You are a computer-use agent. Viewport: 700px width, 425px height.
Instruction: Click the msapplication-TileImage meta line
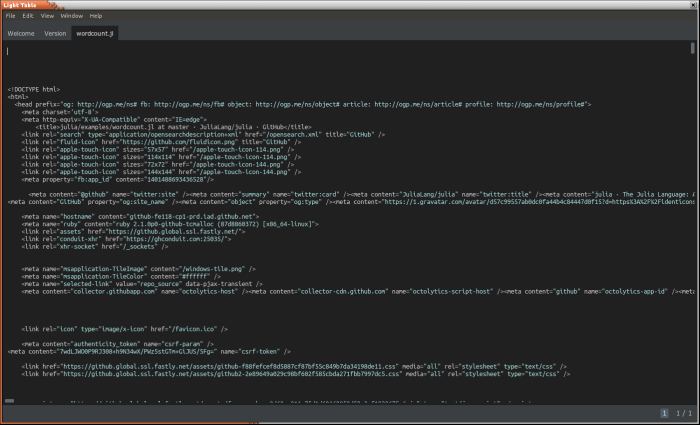(x=138, y=269)
